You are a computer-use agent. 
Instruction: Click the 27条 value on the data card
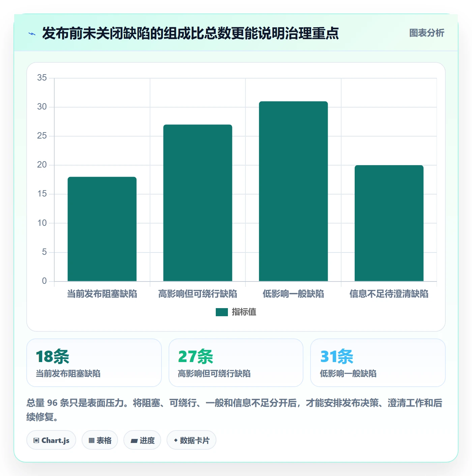[196, 357]
